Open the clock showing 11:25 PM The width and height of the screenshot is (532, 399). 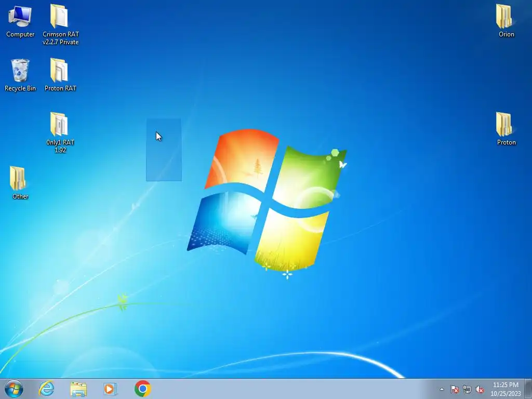[x=506, y=389]
